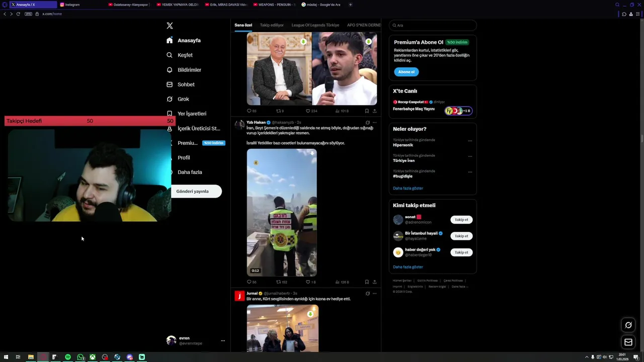Screen dimensions: 644x362
Task: Open the Profil page
Action: pos(183,157)
